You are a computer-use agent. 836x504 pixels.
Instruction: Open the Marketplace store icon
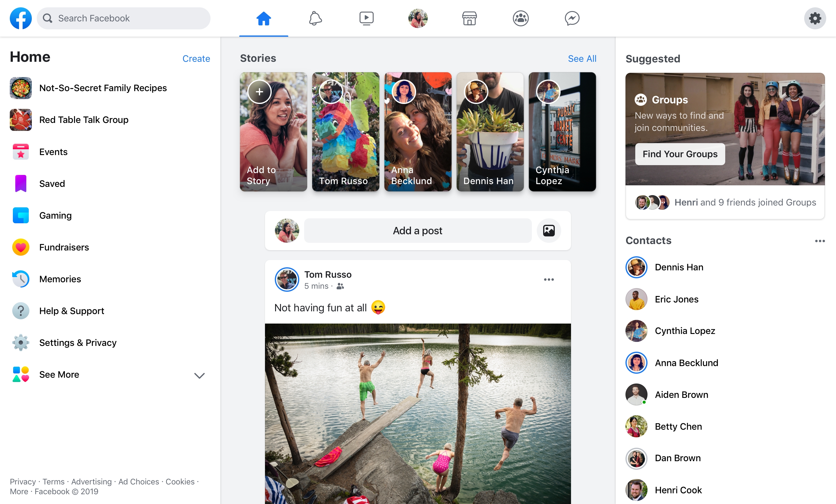tap(469, 18)
